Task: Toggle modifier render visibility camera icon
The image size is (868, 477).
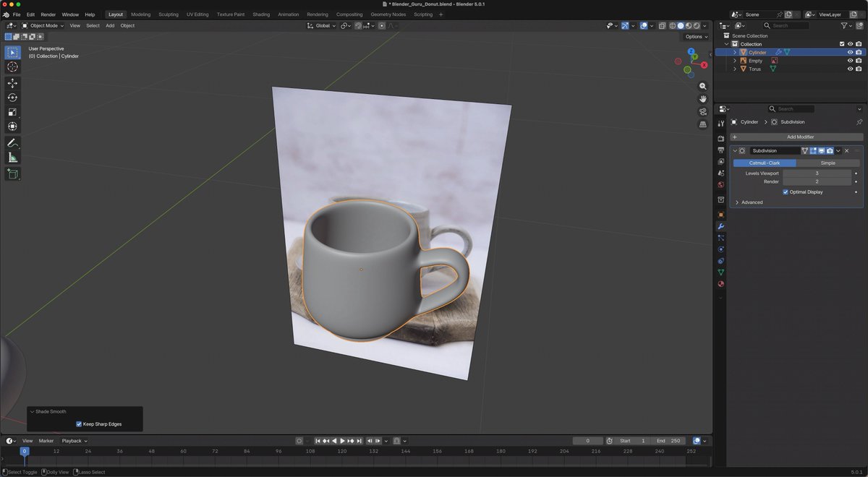Action: click(830, 151)
